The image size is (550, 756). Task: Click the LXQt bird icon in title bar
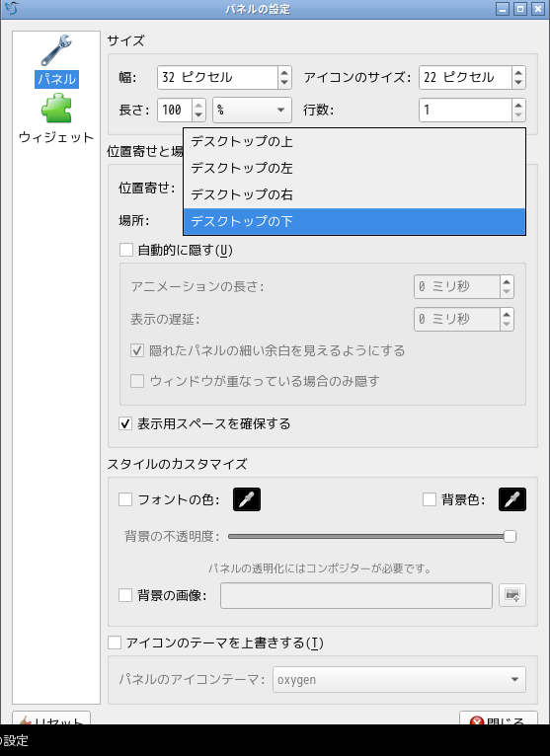[11, 9]
